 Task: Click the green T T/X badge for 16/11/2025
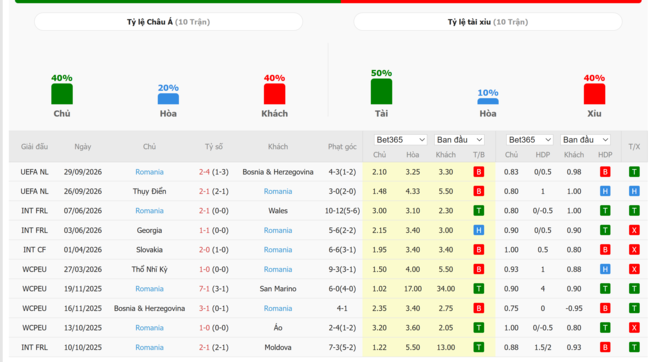click(x=634, y=308)
